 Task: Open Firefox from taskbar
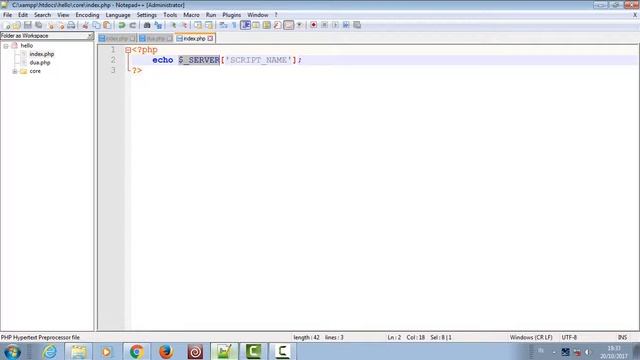[166, 351]
